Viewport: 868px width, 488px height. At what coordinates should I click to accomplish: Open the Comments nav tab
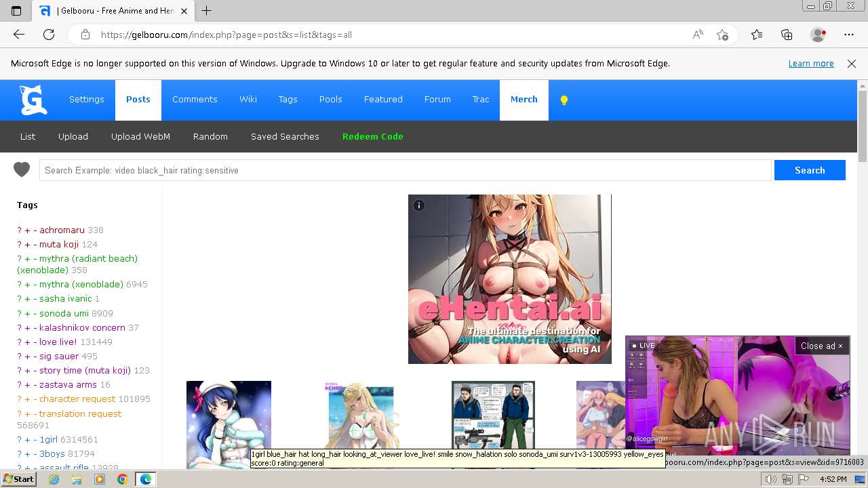coord(195,100)
